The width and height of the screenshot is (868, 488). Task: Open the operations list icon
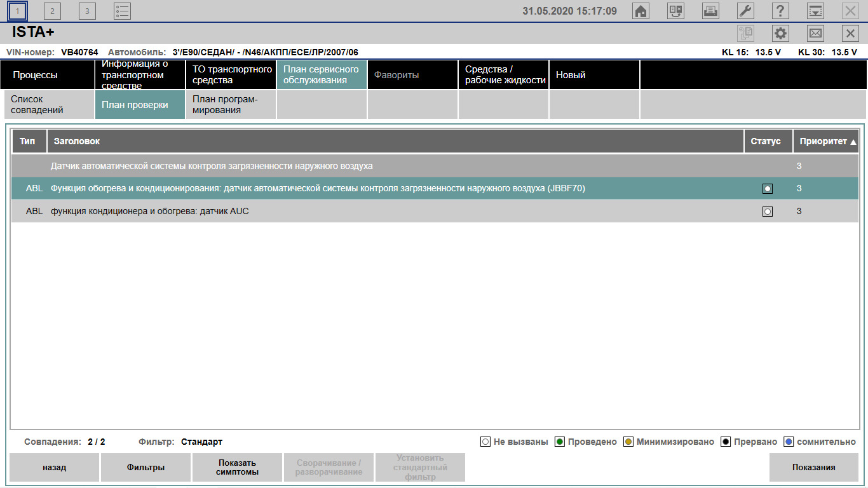122,11
